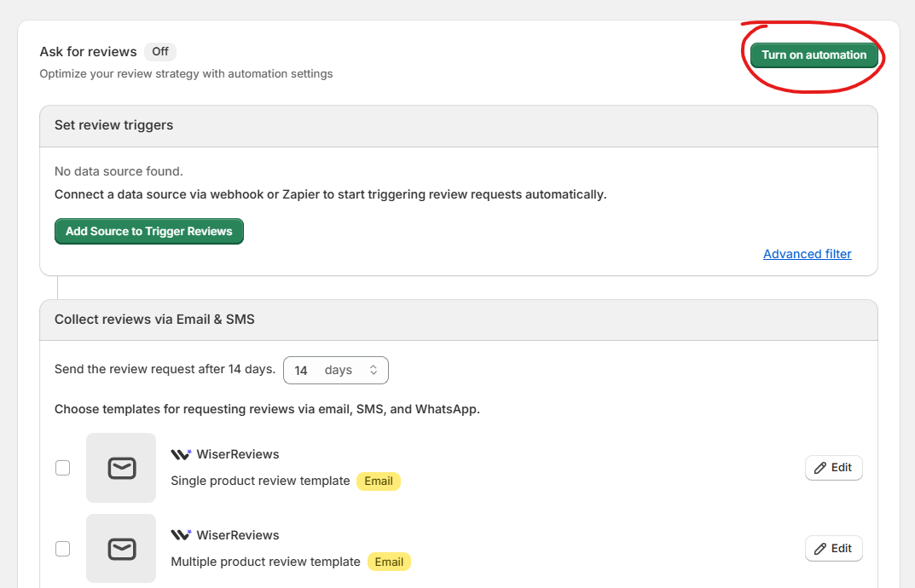Click the Off status badge next to Ask for reviews

point(159,51)
